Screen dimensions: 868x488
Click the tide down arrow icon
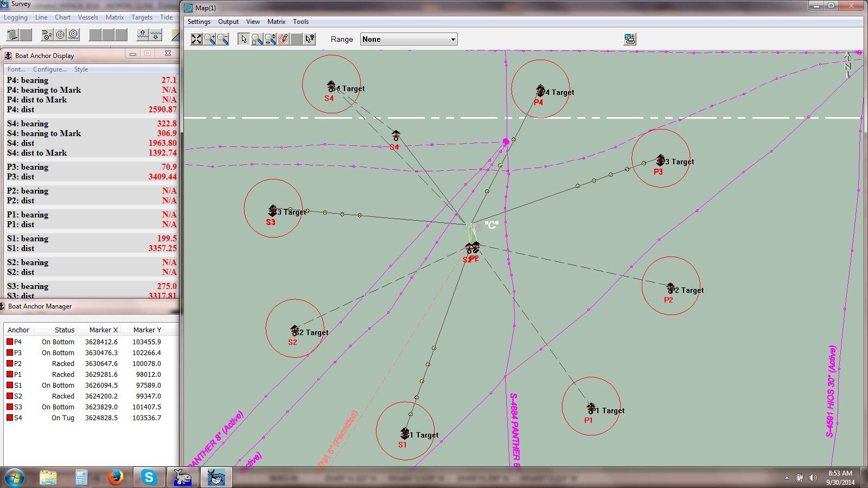pyautogui.click(x=156, y=35)
